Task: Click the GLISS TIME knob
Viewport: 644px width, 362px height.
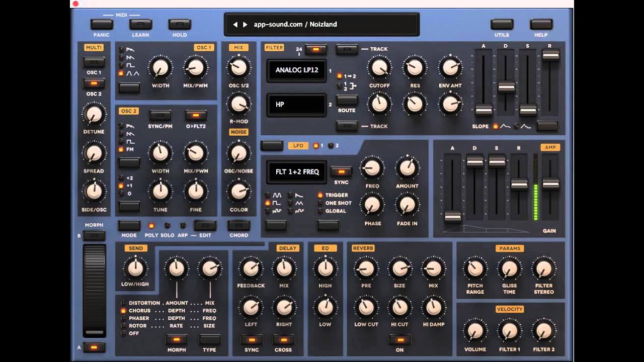Action: pyautogui.click(x=509, y=269)
